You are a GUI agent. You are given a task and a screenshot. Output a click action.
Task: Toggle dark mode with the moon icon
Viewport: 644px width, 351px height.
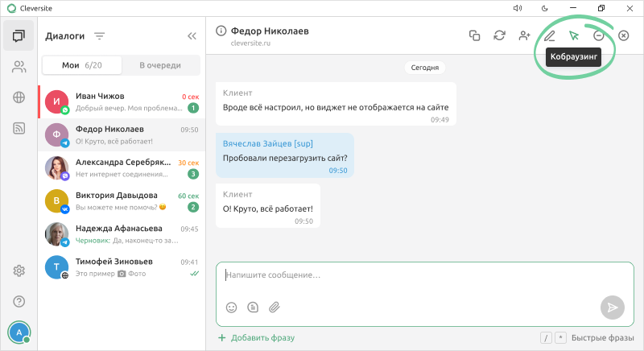tap(545, 8)
